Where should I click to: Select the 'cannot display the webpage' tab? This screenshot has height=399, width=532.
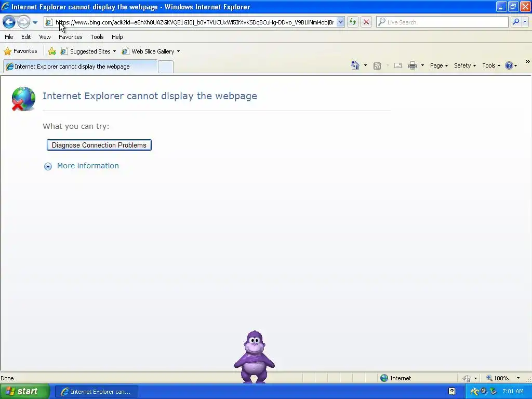(81, 66)
